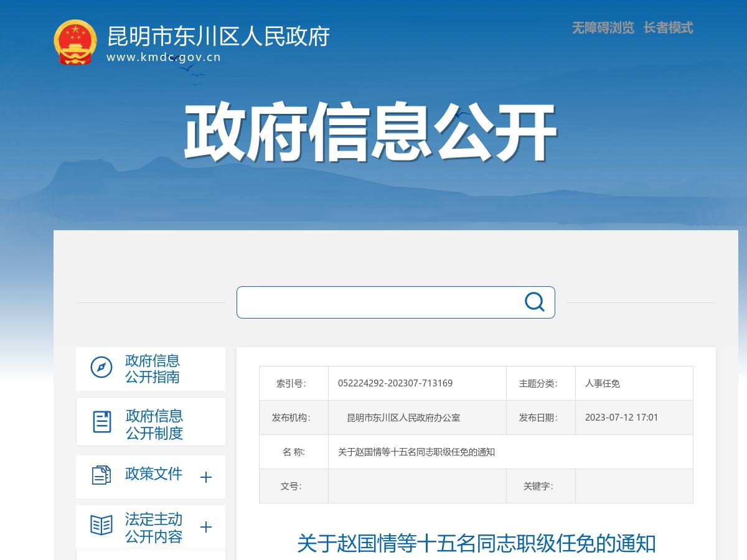The image size is (747, 560).
Task: Click the 关键字 label cell
Action: tap(541, 486)
